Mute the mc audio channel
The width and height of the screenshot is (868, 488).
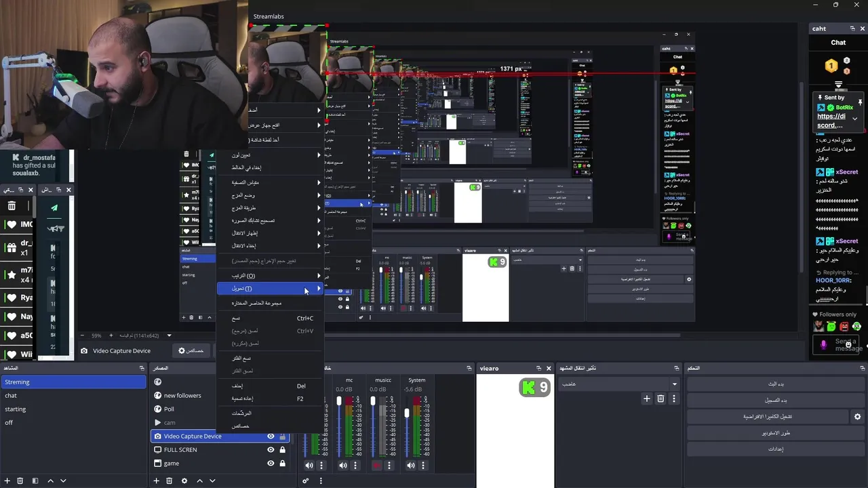tap(343, 466)
